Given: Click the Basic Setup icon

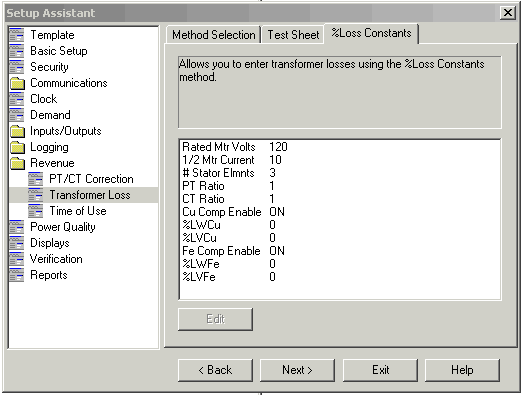Looking at the screenshot, I should coord(16,51).
